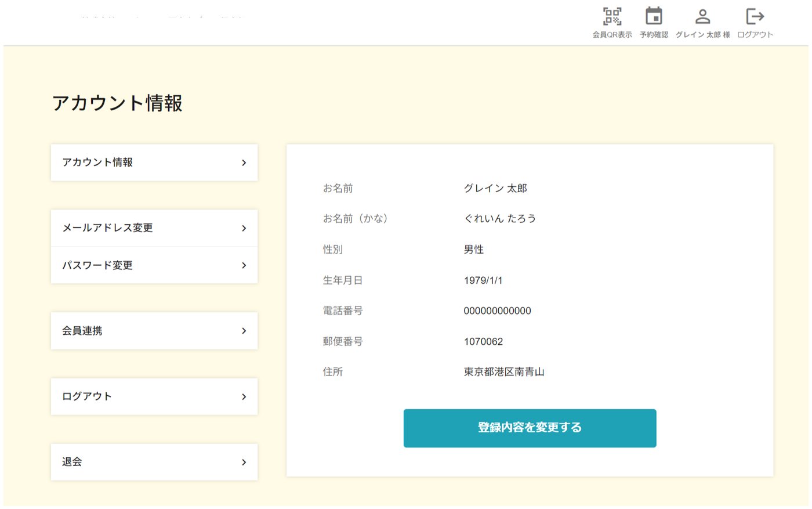Click the address 東京都港区南青山
Image resolution: width=812 pixels, height=509 pixels.
(x=504, y=372)
